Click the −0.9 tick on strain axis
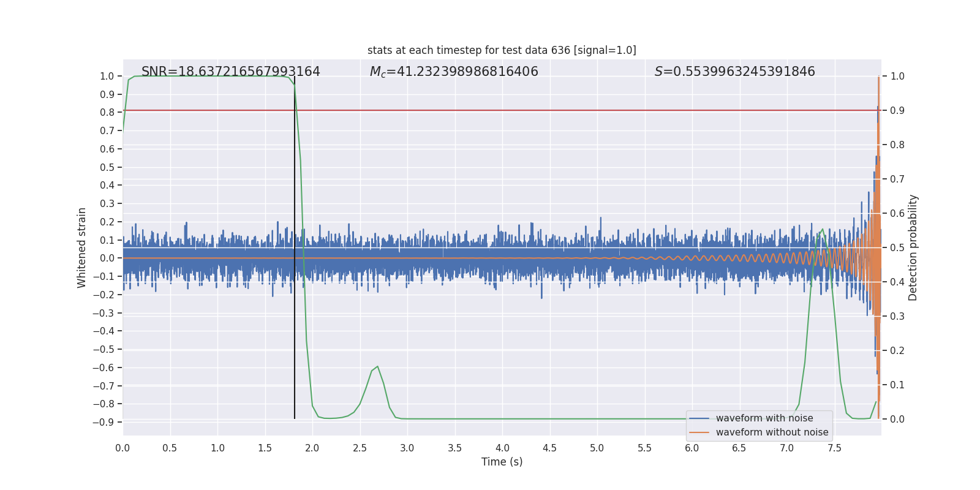The height and width of the screenshot is (490, 980). [x=104, y=422]
